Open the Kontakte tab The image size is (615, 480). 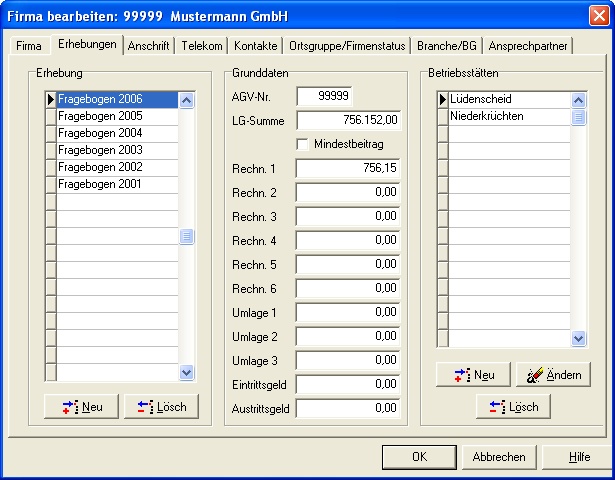256,46
